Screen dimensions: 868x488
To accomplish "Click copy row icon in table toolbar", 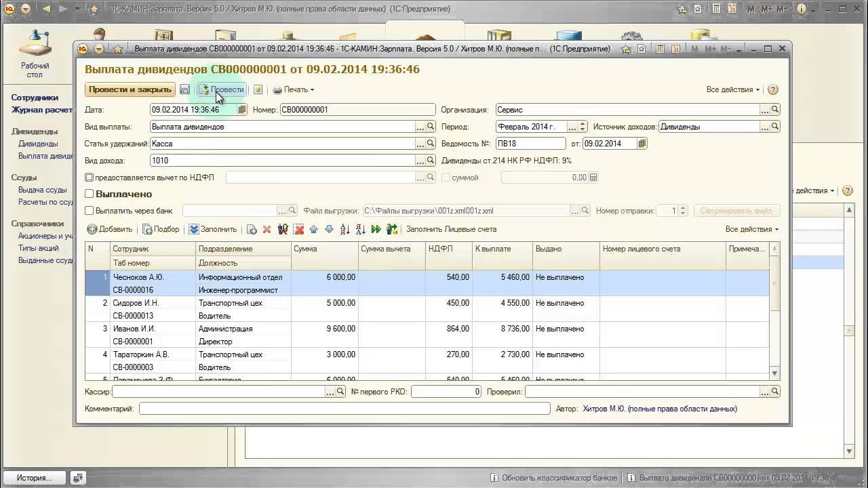I will point(251,229).
